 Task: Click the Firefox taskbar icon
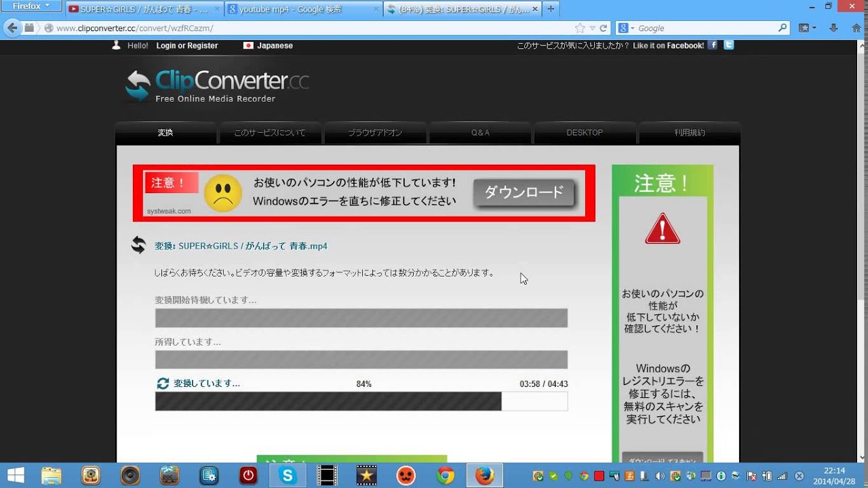point(484,475)
